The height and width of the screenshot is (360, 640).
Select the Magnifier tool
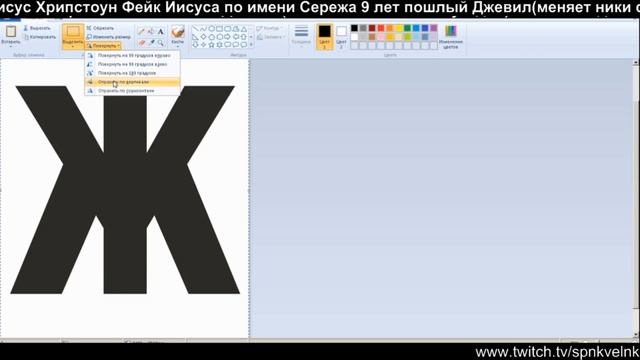(161, 43)
